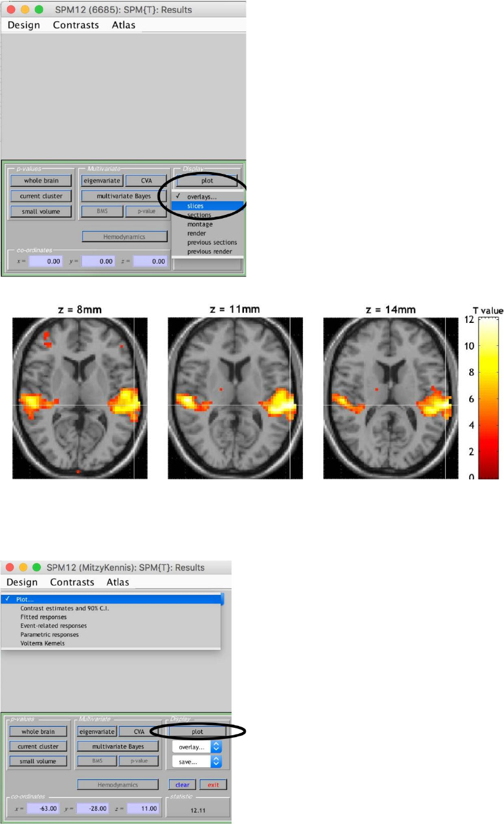
Task: Focus y field showing -28.00
Action: 93,808
